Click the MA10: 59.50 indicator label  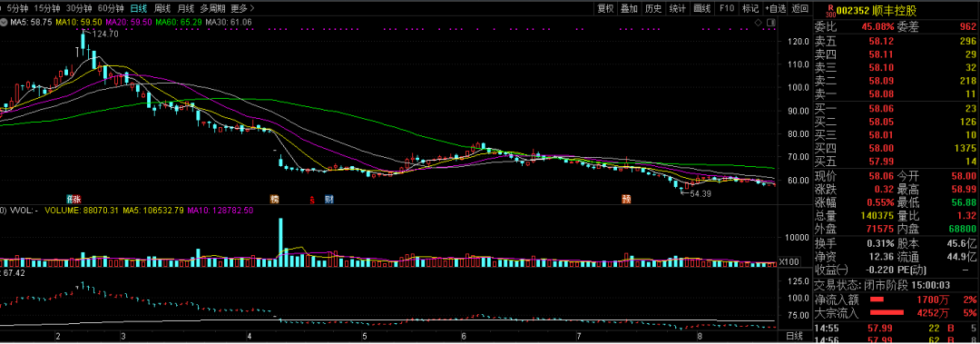coord(79,23)
